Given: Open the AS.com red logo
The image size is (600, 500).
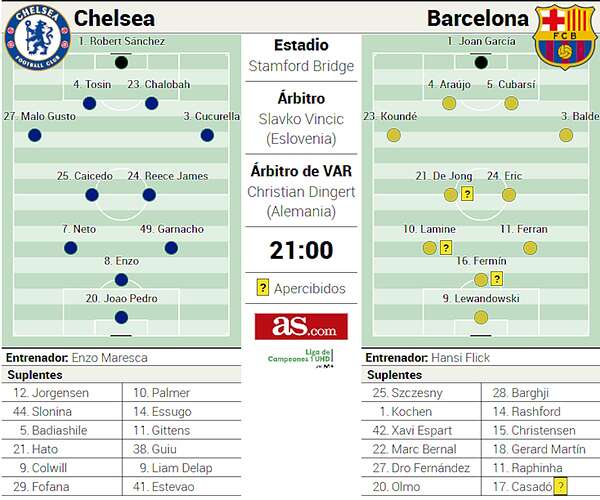Looking at the screenshot, I should point(301,326).
